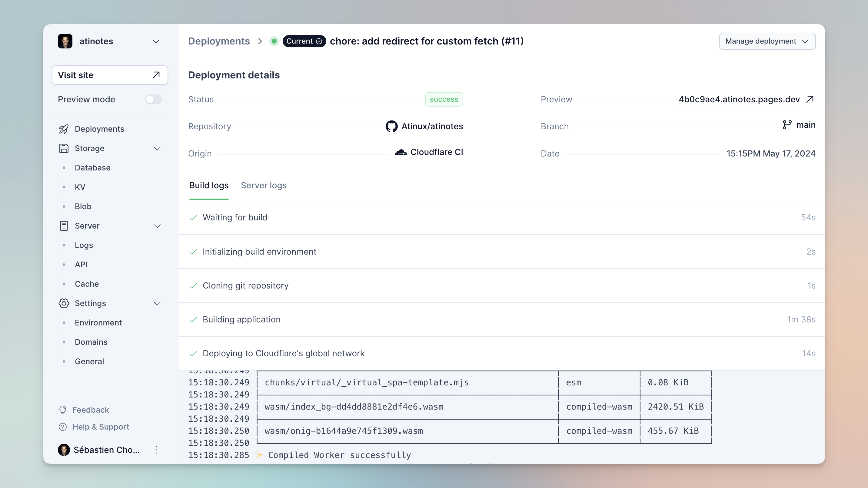Open Sébastien's account options menu
This screenshot has height=488, width=868.
(x=156, y=450)
